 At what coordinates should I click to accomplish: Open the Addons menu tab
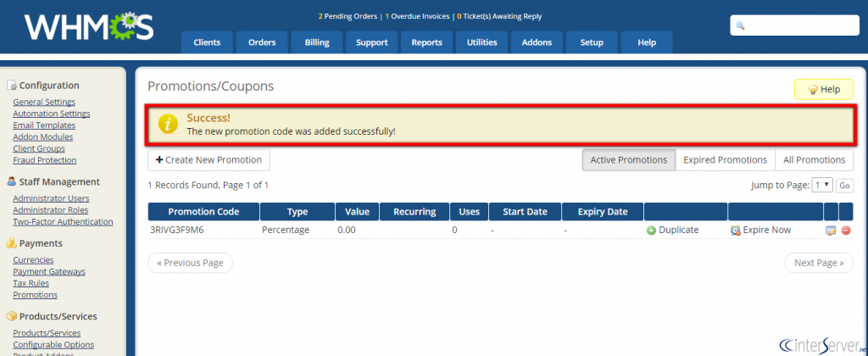537,42
